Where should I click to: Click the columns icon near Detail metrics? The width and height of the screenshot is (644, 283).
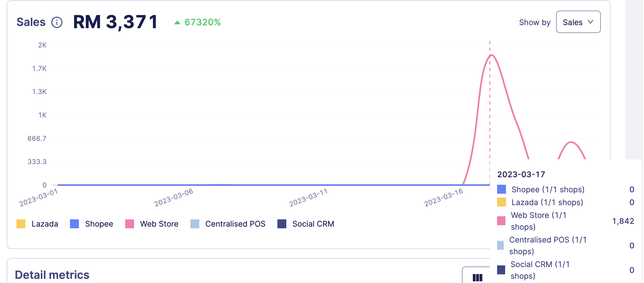[x=477, y=277]
